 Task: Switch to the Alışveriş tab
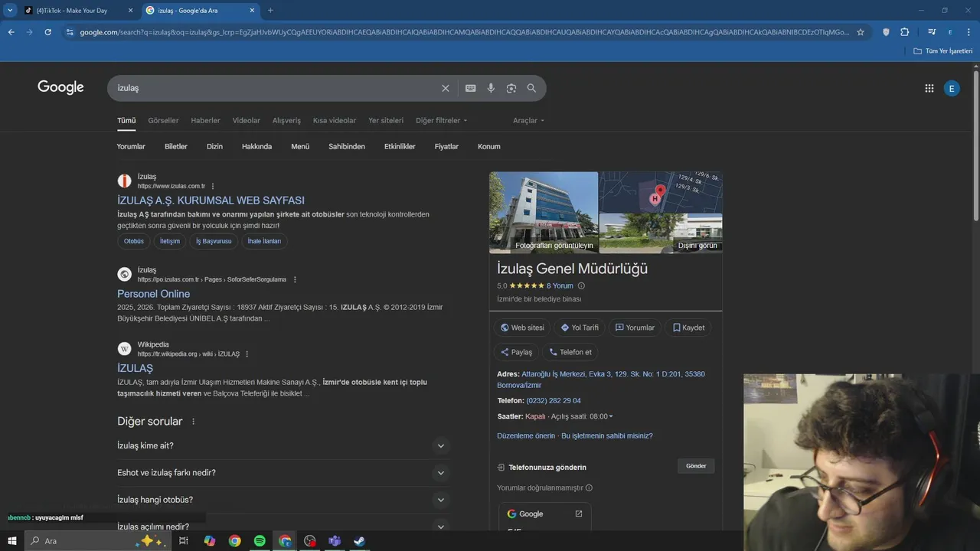[x=286, y=120]
